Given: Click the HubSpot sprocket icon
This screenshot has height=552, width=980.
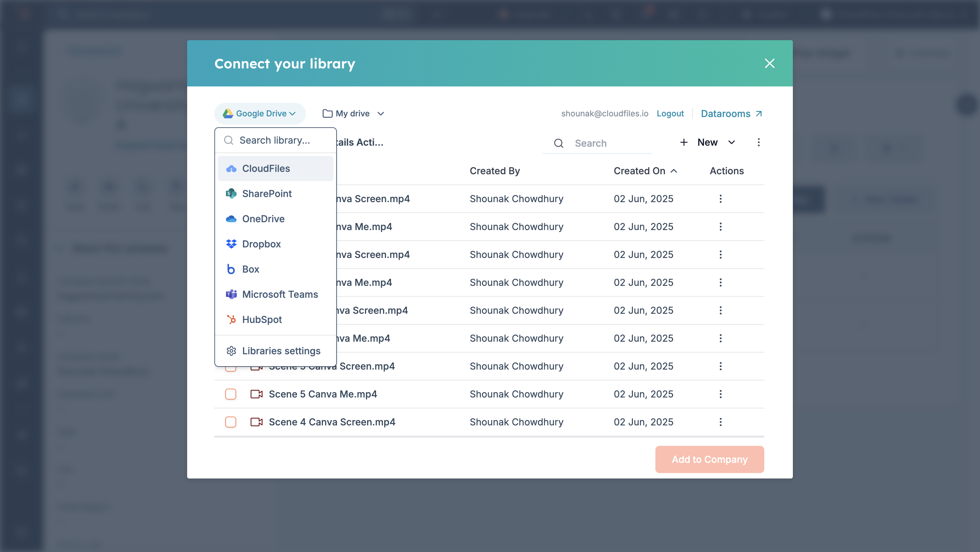Looking at the screenshot, I should 231,320.
